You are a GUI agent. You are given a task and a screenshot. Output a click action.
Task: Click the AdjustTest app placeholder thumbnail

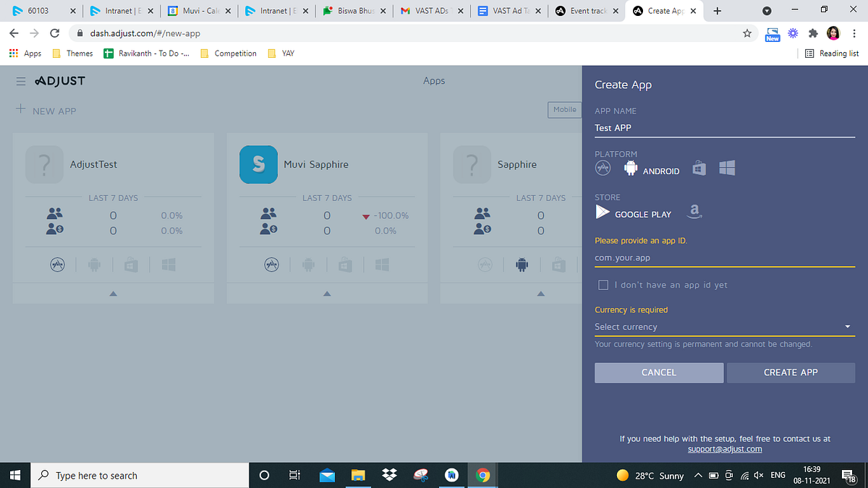pos(44,164)
